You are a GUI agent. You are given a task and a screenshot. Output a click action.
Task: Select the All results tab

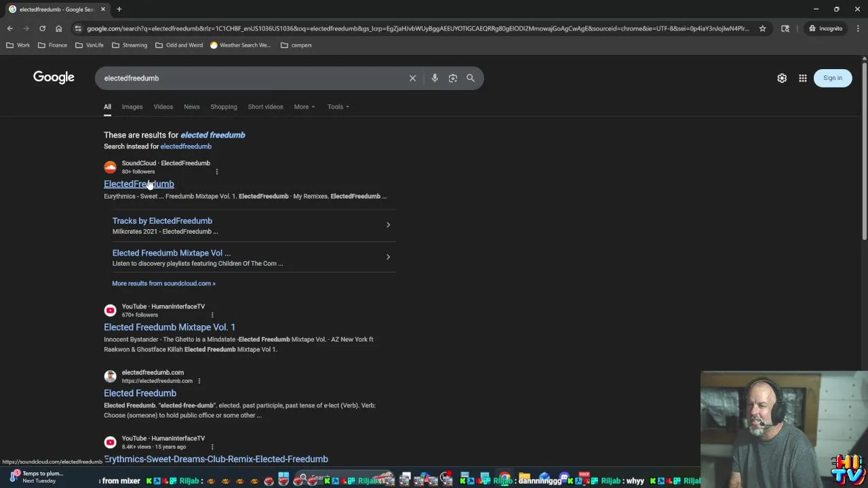(107, 106)
